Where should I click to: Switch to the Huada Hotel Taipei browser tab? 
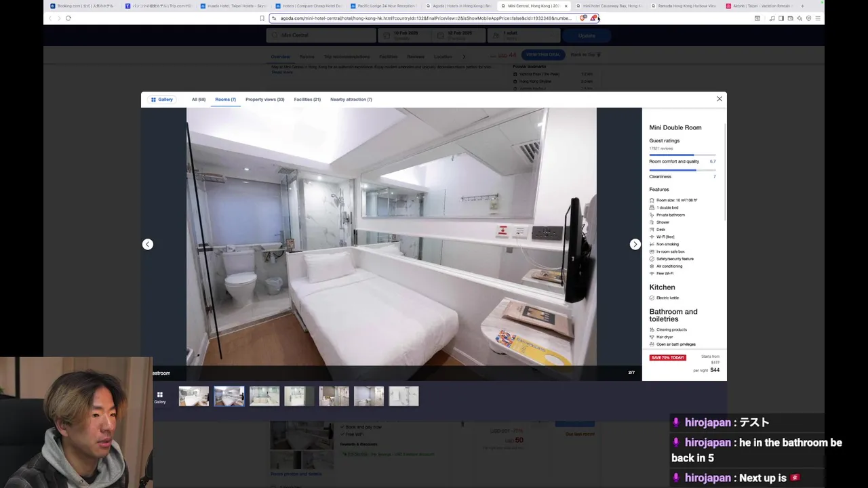click(233, 6)
